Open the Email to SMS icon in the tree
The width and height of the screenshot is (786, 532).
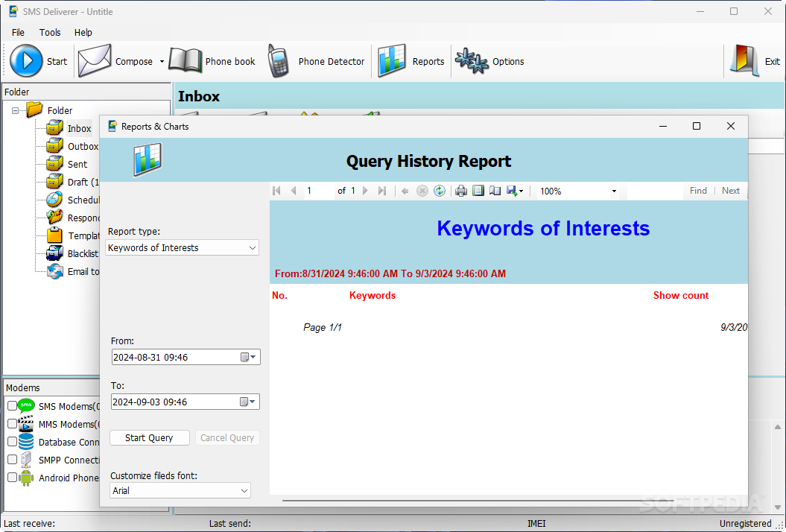54,271
